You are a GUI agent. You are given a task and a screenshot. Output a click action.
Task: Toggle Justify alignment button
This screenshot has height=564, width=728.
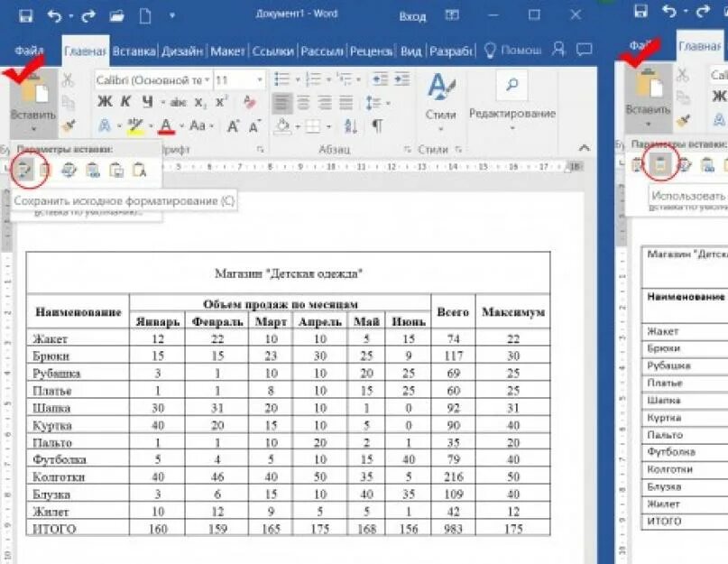[346, 103]
